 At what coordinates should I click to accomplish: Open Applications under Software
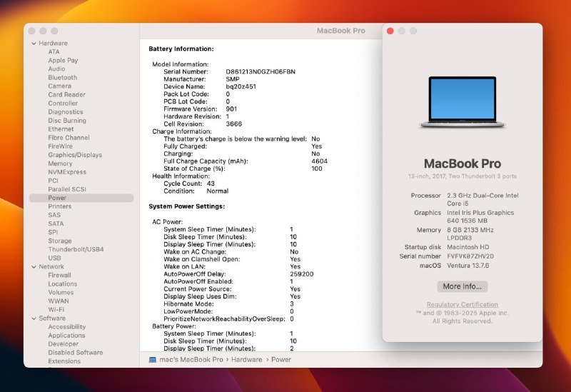pos(66,336)
